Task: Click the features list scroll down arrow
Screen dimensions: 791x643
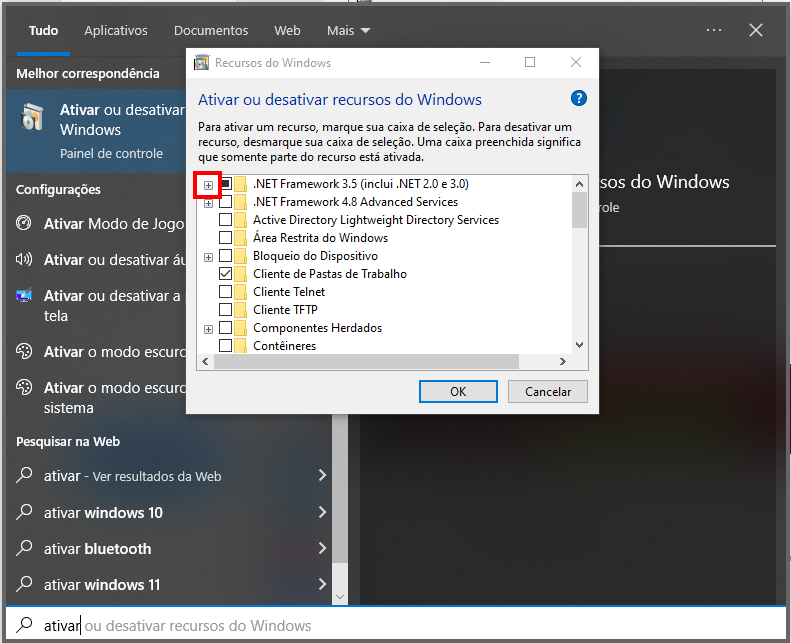Action: coord(579,345)
